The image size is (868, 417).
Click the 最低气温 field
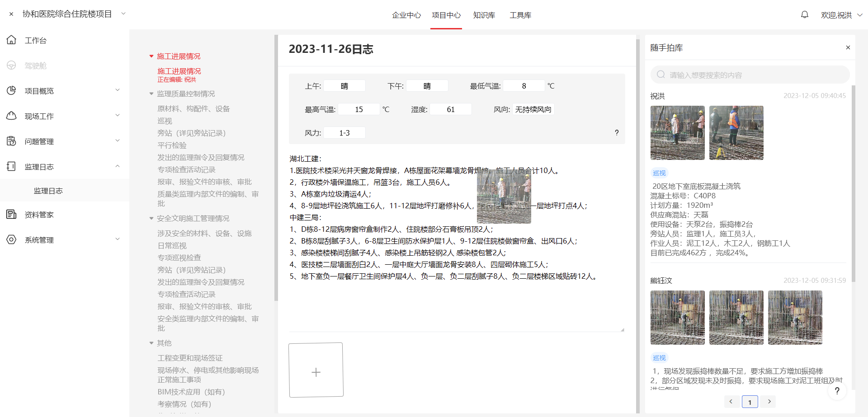point(524,86)
